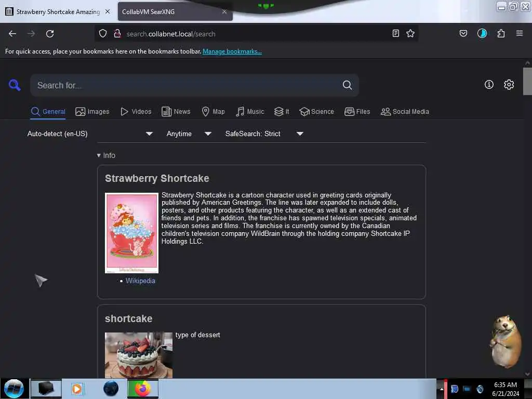The image size is (532, 399).
Task: Select the Files category
Action: tap(357, 111)
